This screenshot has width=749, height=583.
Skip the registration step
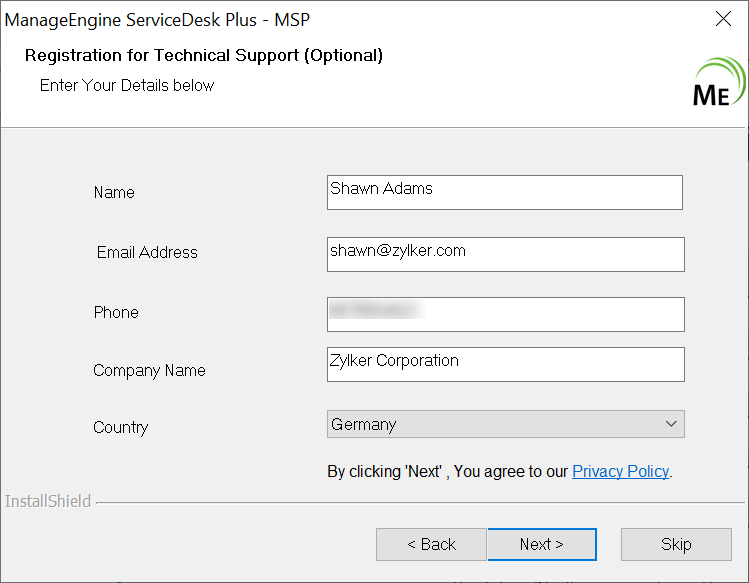coord(676,545)
